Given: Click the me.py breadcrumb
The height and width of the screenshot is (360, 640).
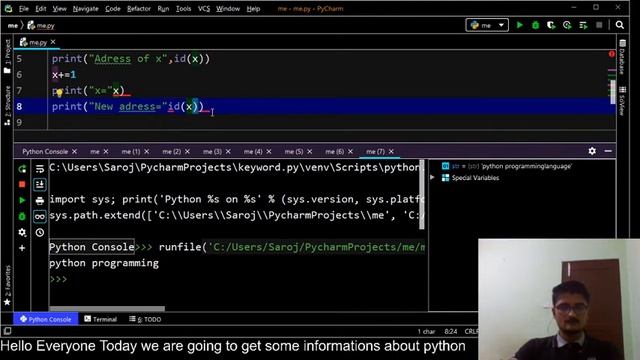Looking at the screenshot, I should click(x=41, y=25).
